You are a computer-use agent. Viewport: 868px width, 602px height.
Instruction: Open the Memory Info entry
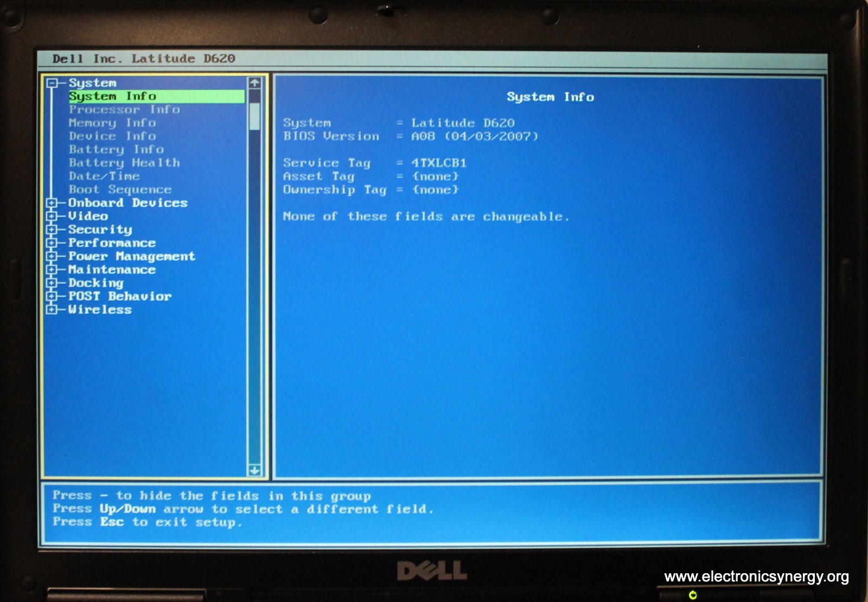(112, 123)
